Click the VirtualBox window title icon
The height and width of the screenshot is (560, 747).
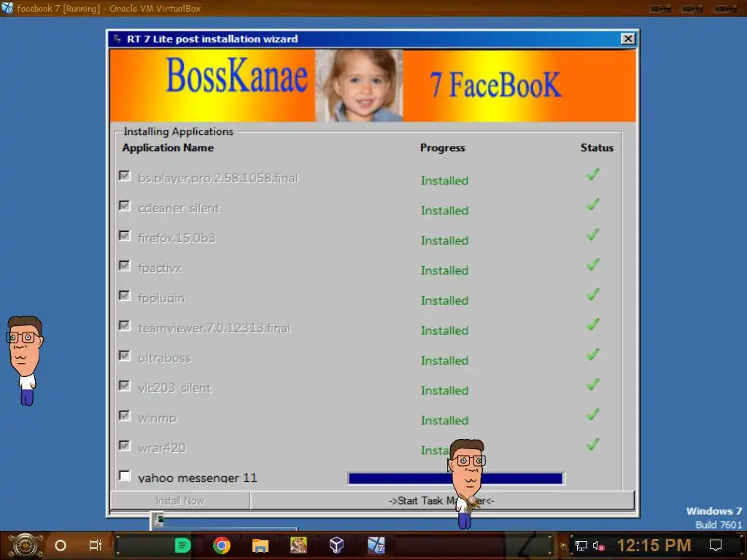[7, 7]
